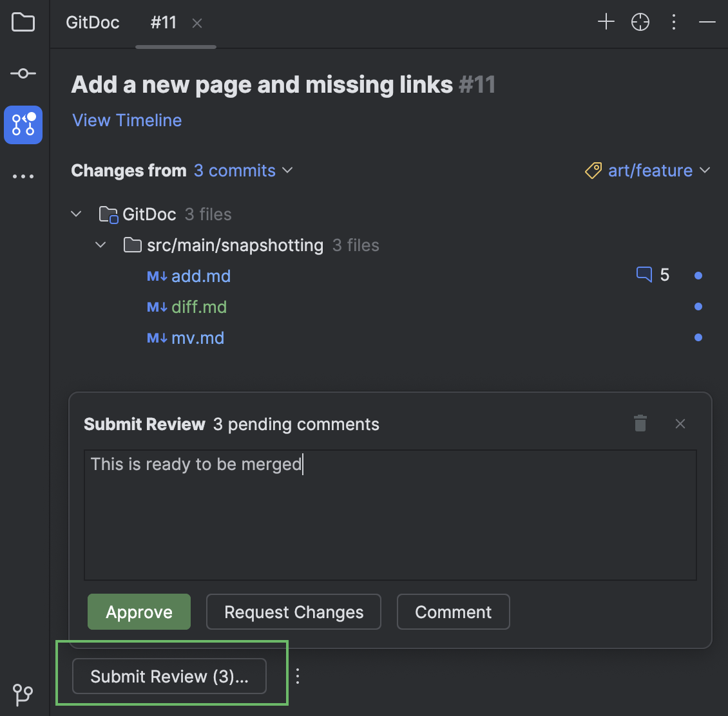The image size is (728, 716).
Task: Open the Commit tool window icon
Action: [x=23, y=73]
